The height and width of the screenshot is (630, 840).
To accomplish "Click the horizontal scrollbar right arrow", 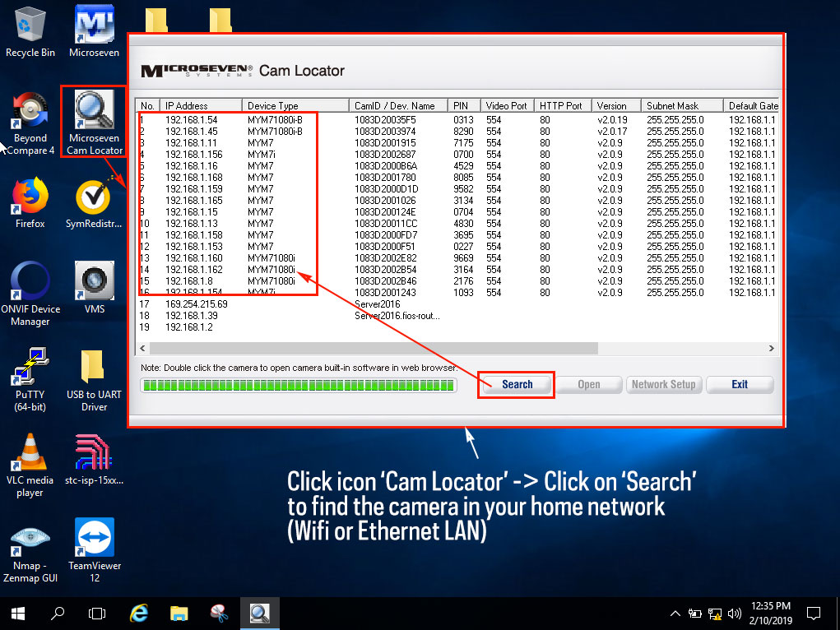I will point(772,348).
